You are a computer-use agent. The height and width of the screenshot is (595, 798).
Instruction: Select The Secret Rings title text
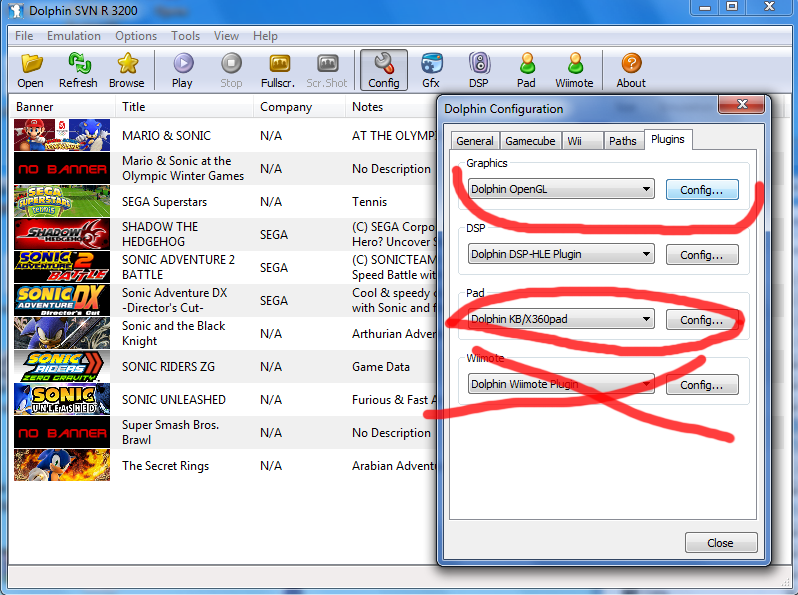click(165, 466)
